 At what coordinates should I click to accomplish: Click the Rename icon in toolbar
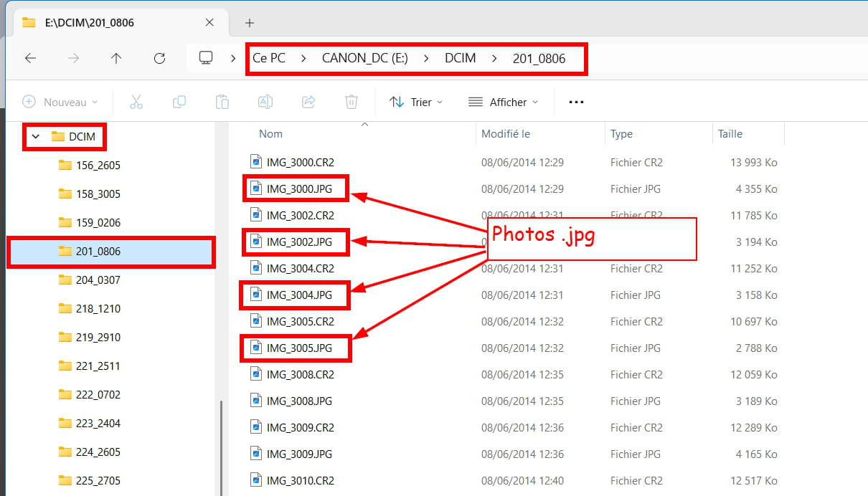pyautogui.click(x=265, y=102)
